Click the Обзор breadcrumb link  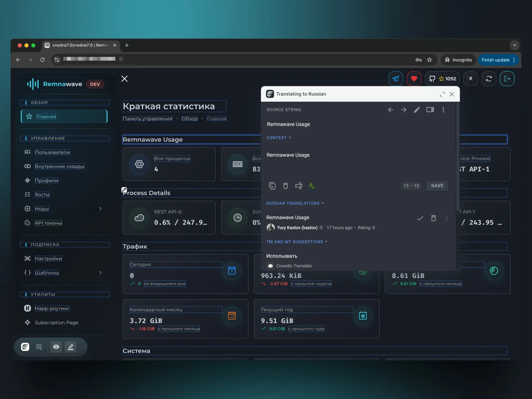(190, 119)
